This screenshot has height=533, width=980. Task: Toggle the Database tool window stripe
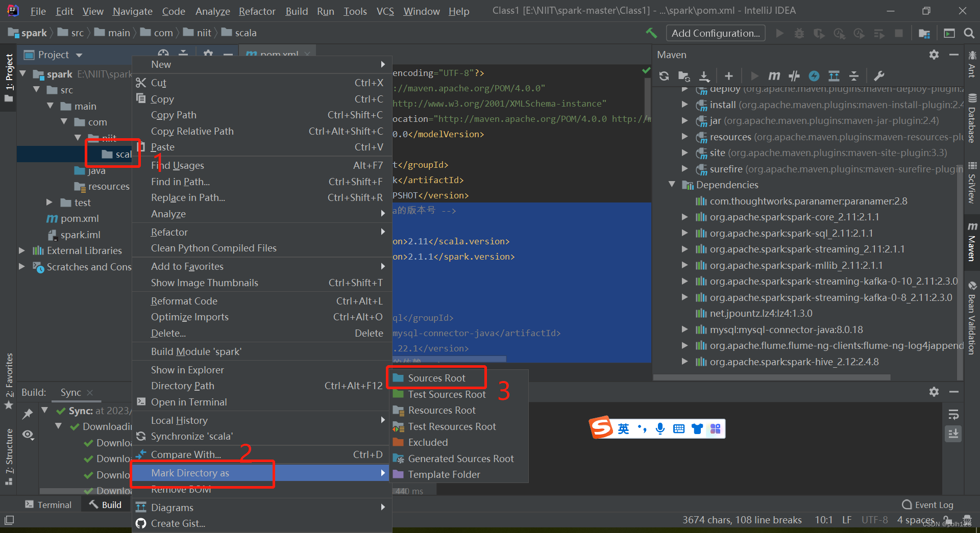972,117
